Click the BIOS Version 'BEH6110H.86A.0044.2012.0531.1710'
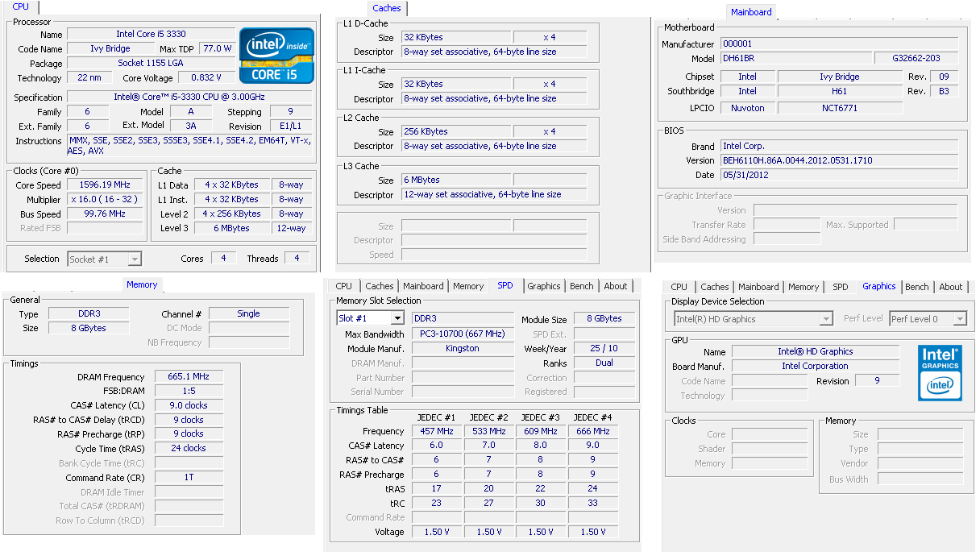Screen dimensions: 980x560 (x=840, y=160)
